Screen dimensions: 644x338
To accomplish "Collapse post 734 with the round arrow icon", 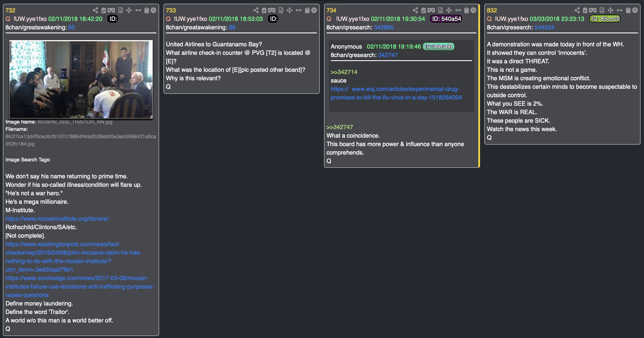I will click(473, 10).
